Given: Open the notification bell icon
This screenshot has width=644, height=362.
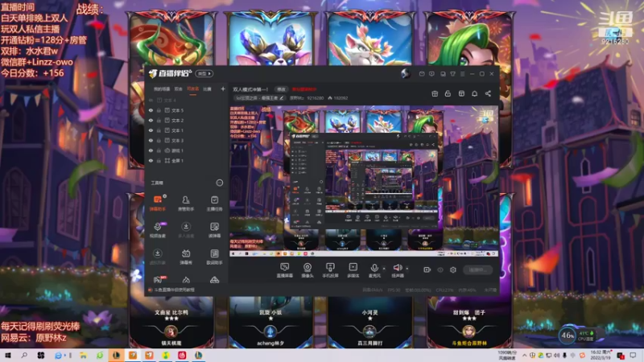Looking at the screenshot, I should (474, 93).
